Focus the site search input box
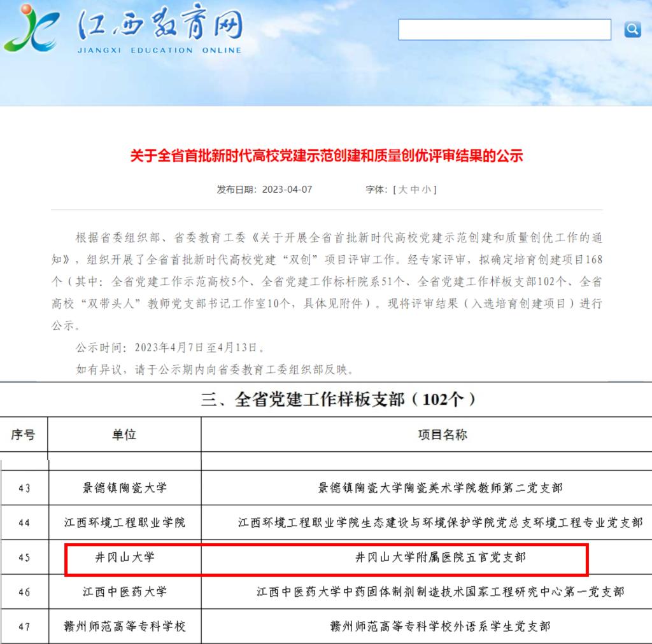This screenshot has width=652, height=644. coord(504,30)
